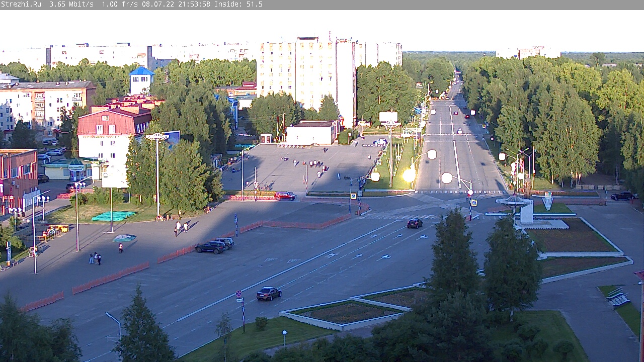Select the Inside: 51.5 temperature reading

(238, 4)
